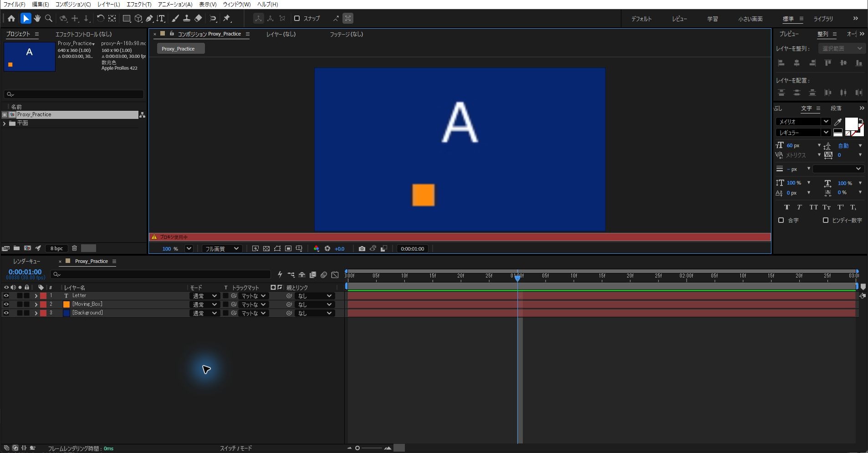Expand the 平面 folder in project panel
This screenshot has height=453, width=868.
click(x=5, y=124)
